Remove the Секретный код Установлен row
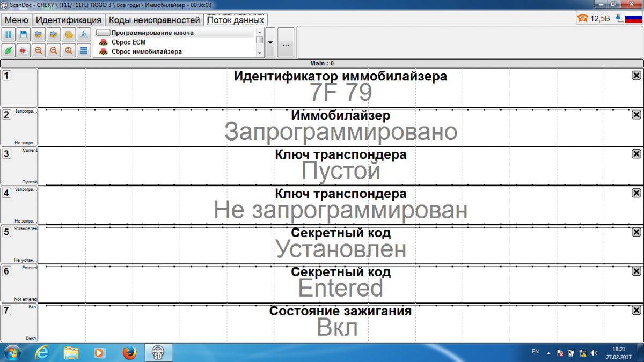The image size is (644, 362). point(636,232)
